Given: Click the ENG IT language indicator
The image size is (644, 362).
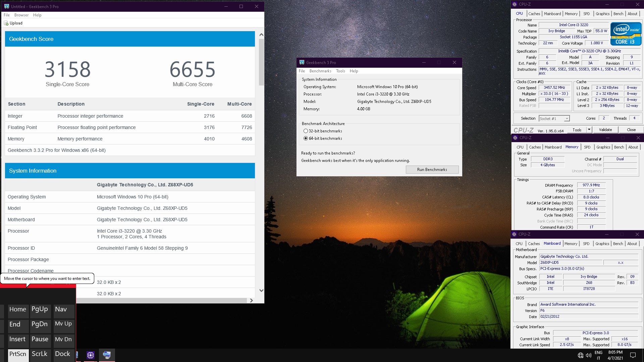Looking at the screenshot, I should pos(598,355).
